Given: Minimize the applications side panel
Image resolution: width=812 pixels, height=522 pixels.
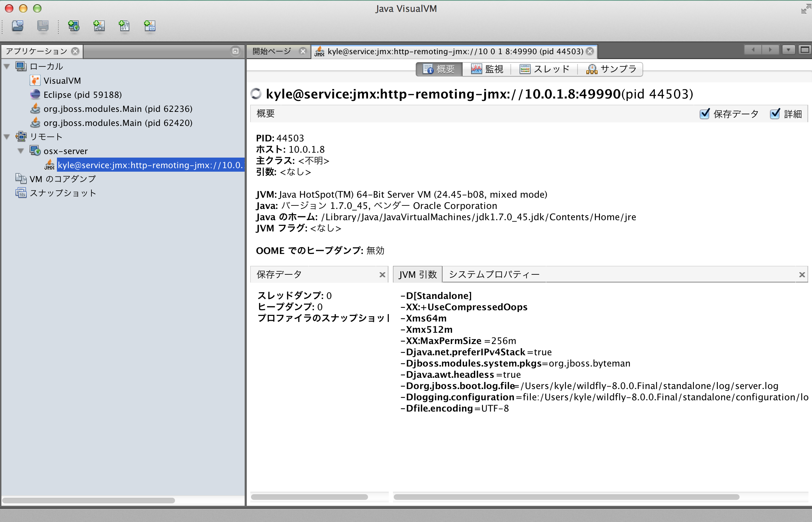Looking at the screenshot, I should click(x=236, y=51).
